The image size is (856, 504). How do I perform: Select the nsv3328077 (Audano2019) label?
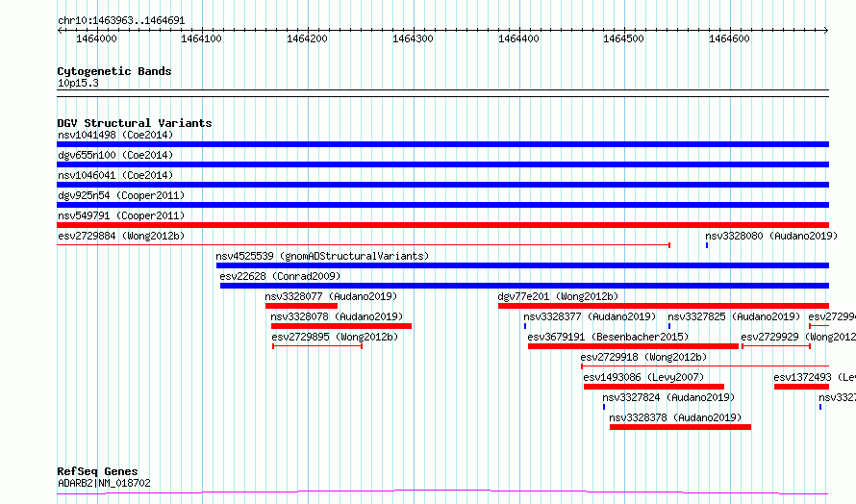pos(332,296)
